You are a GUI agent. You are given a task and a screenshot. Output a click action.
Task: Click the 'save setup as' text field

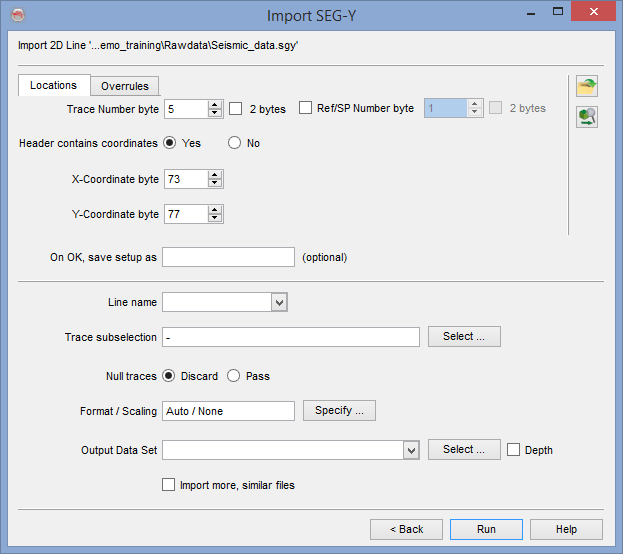tap(228, 257)
